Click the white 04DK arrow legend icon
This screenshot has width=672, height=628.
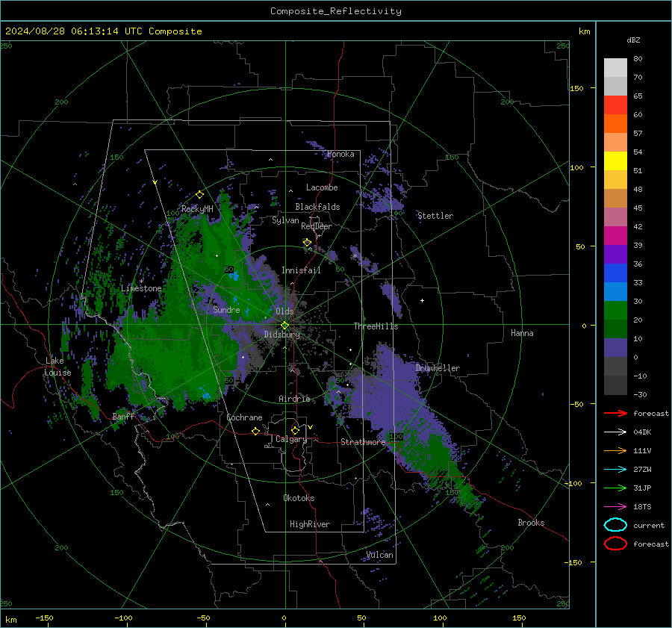(615, 432)
